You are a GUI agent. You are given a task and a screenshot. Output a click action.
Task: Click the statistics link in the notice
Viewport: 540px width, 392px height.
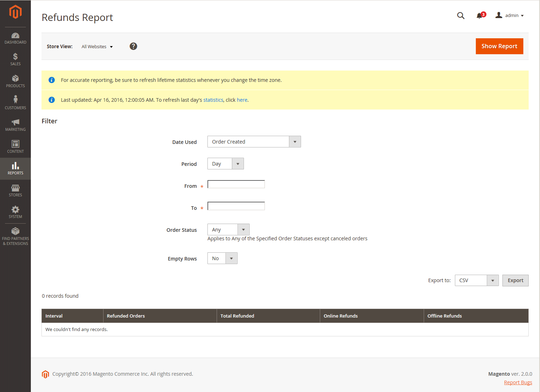click(x=213, y=100)
